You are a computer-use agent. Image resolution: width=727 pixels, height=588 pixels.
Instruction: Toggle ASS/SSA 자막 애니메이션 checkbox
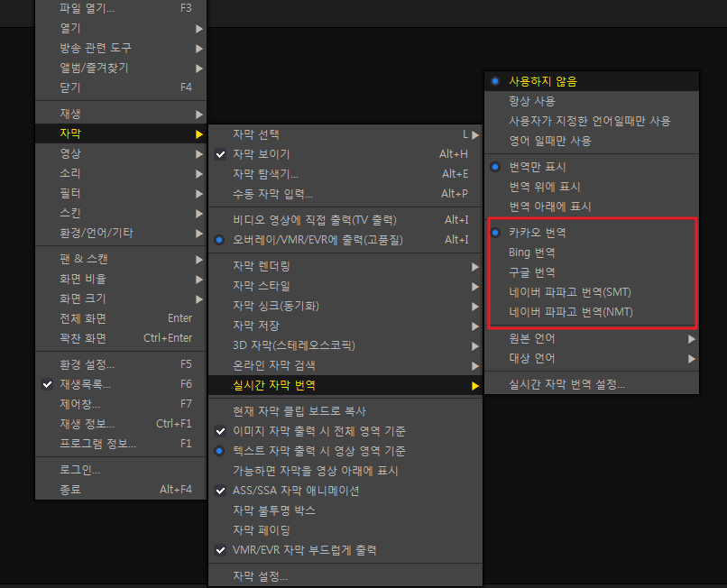pyautogui.click(x=345, y=491)
